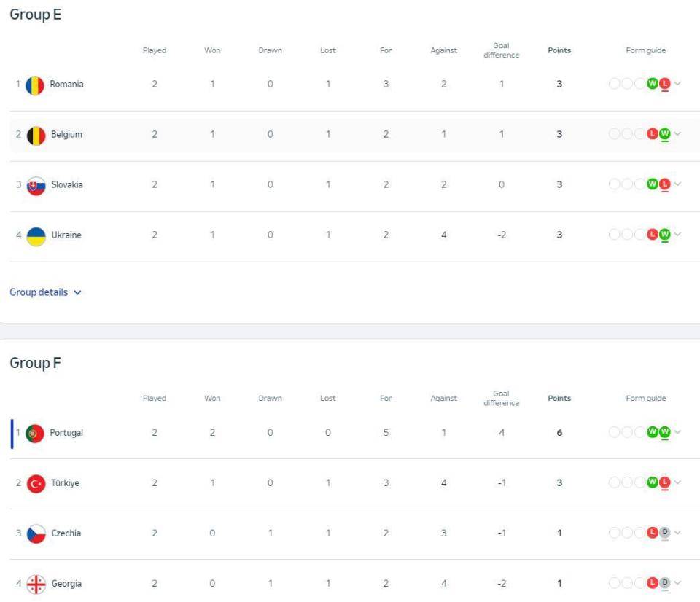Viewport: 700px width, 602px height.
Task: Expand Belgium's form guide chevron
Action: pos(677,133)
